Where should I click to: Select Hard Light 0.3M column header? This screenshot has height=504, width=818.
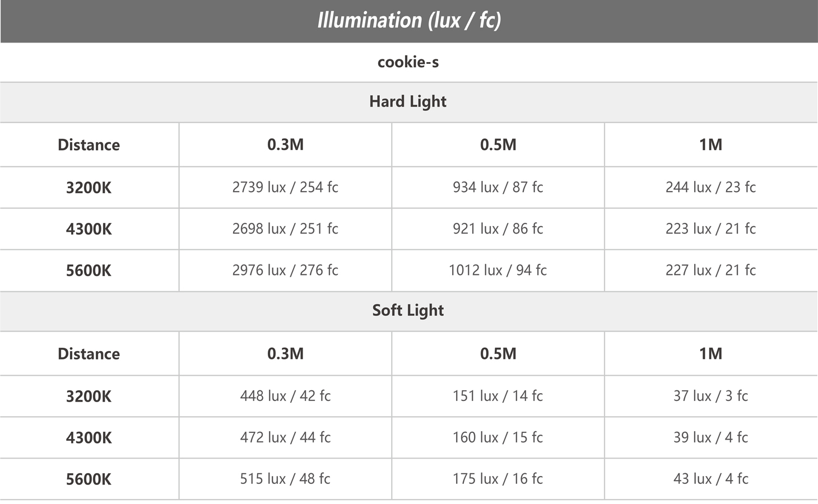click(x=285, y=144)
